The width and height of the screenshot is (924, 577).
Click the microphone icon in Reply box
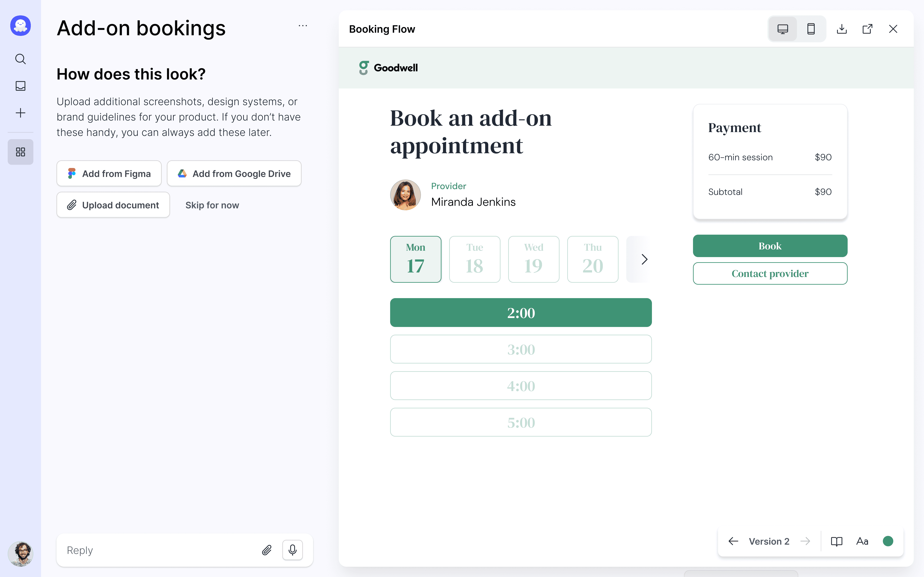(292, 550)
